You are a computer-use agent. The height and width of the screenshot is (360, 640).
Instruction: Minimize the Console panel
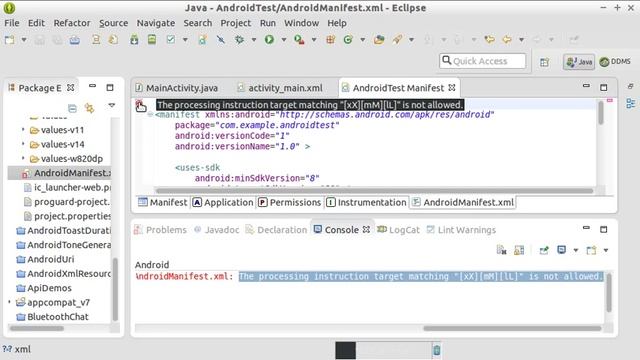(x=586, y=228)
